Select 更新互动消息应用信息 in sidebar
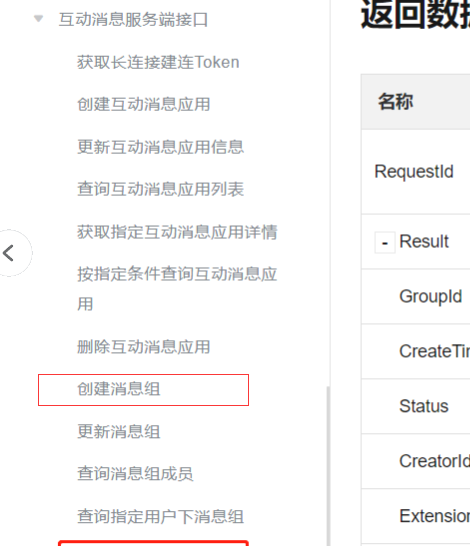 coord(160,147)
